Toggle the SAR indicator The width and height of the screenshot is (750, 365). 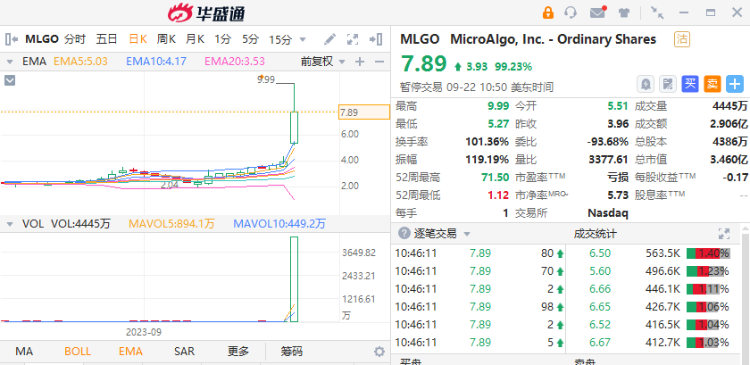pyautogui.click(x=184, y=352)
